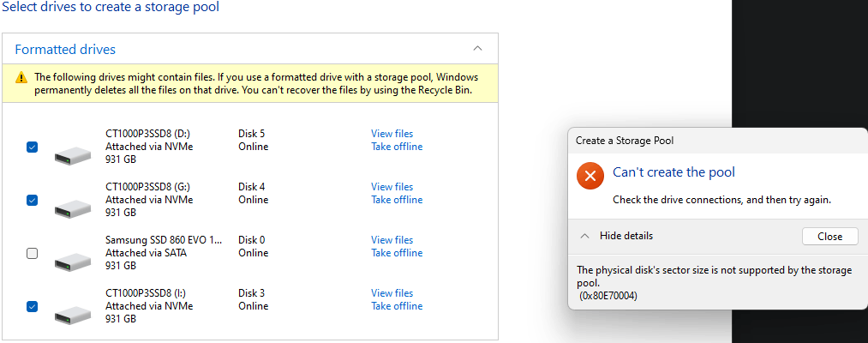Uncheck the CT1000P3SSD8 (I:) drive checkbox
Viewport: 868px width, 343px height.
(32, 306)
